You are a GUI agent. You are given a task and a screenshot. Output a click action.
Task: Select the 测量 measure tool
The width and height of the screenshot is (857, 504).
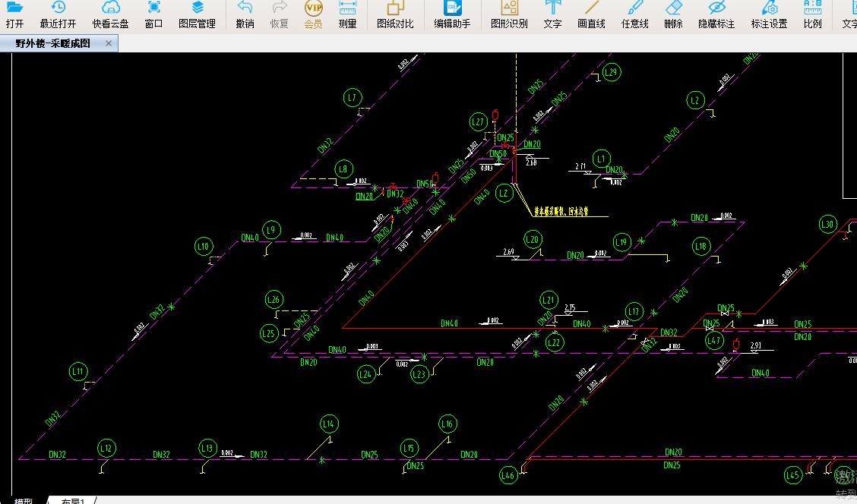click(348, 15)
